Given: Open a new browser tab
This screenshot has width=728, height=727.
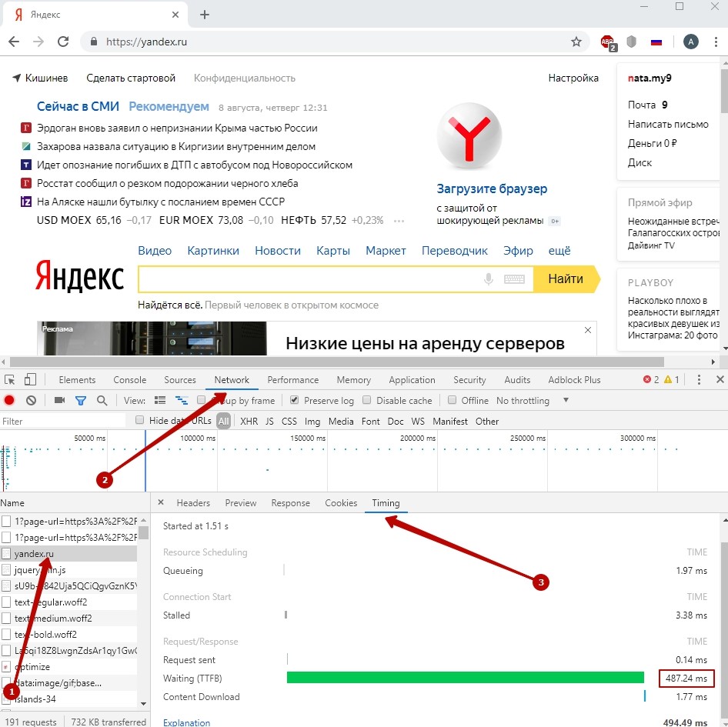Looking at the screenshot, I should coord(205,15).
